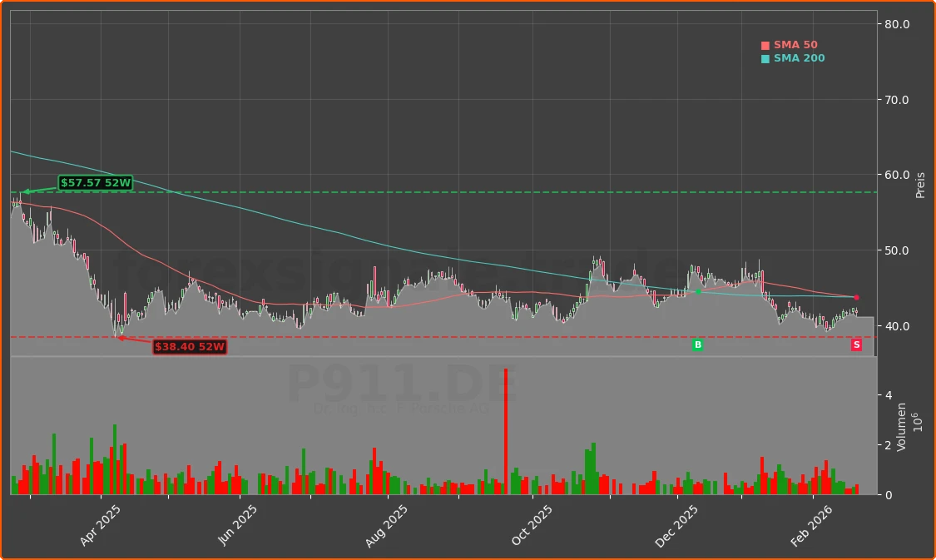The image size is (936, 560).
Task: Click the tallest red volume spike bar
Action: (507, 429)
